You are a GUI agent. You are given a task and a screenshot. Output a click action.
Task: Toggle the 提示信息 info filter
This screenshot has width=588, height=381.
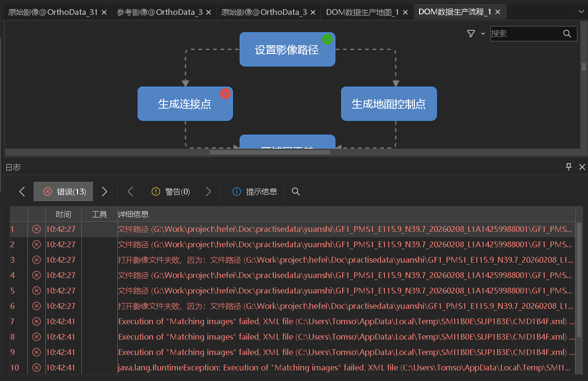click(x=255, y=191)
